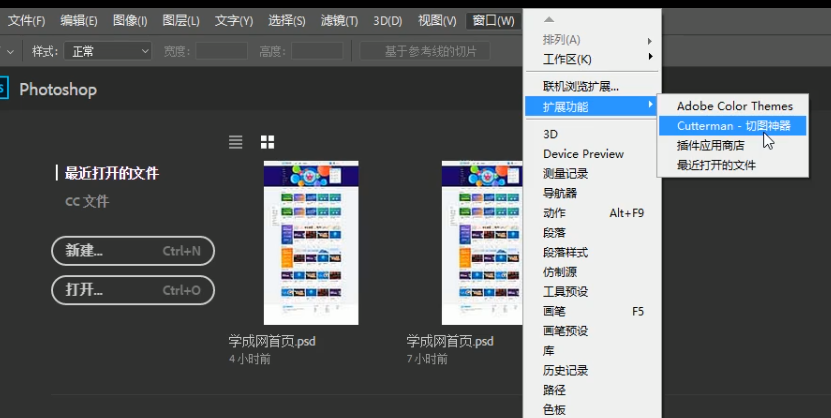Click the 宽度 input field
This screenshot has width=831, height=418.
tap(222, 51)
